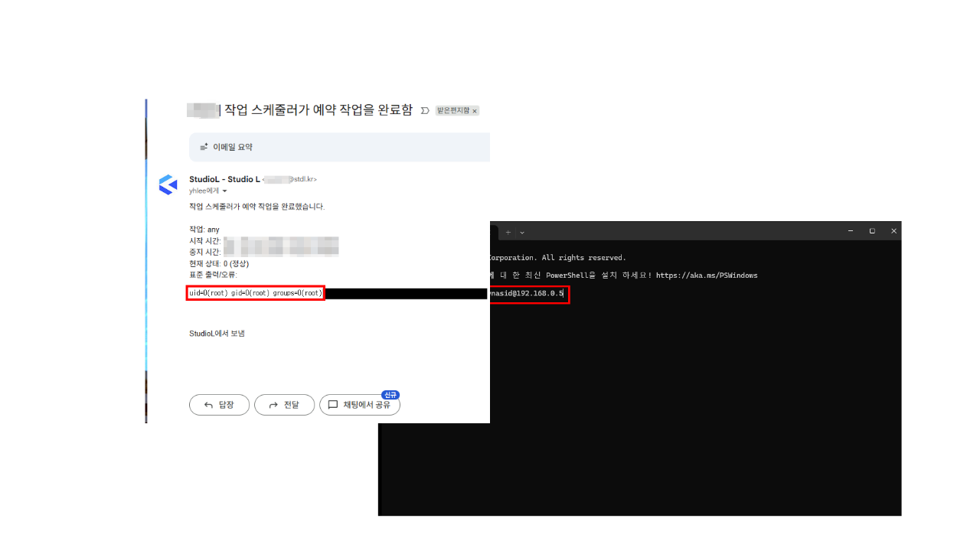Click the summarize icon beside the email subject

click(x=425, y=110)
